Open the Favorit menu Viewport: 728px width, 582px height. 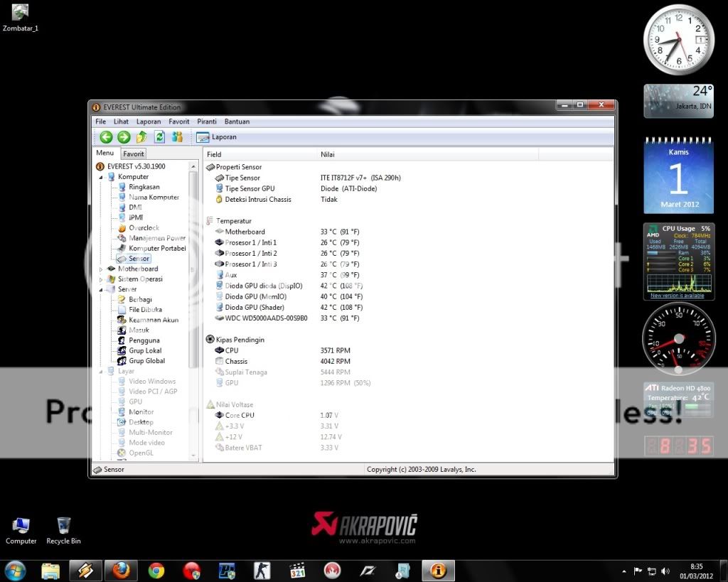pos(178,122)
